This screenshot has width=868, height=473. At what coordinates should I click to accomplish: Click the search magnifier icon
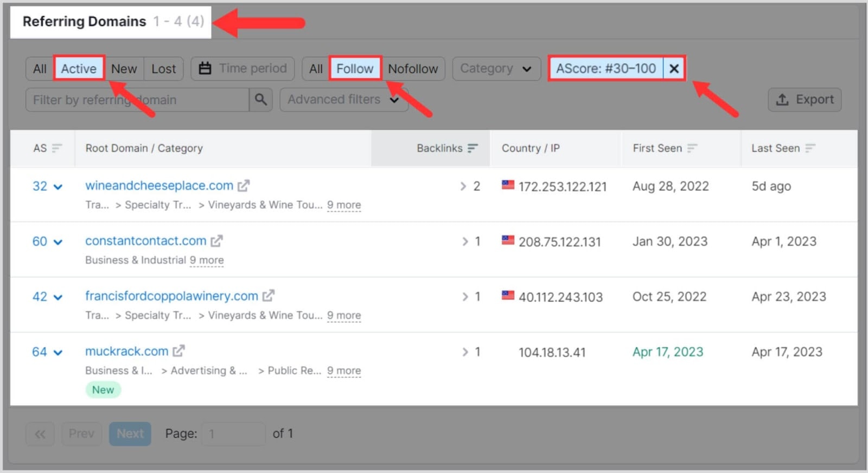(x=261, y=100)
